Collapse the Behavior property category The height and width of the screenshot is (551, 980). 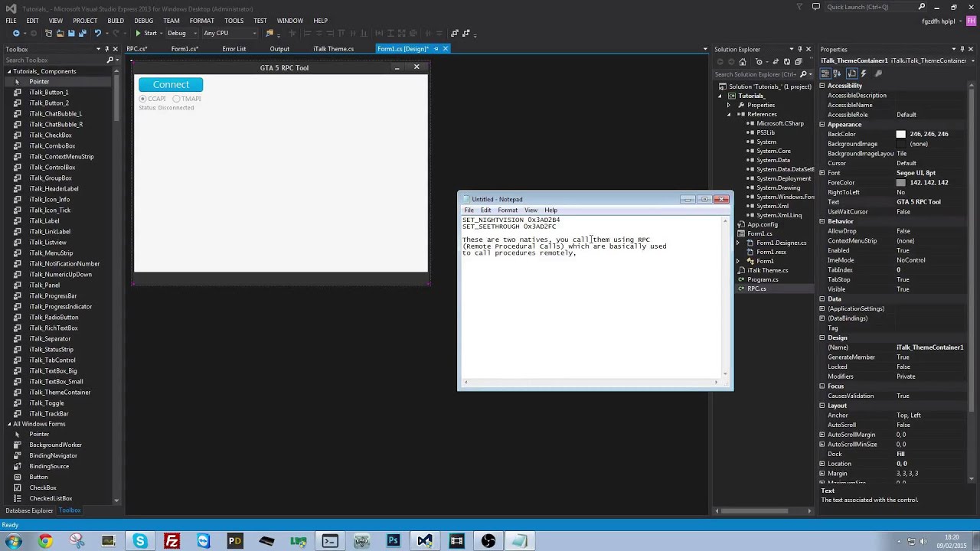tap(822, 221)
